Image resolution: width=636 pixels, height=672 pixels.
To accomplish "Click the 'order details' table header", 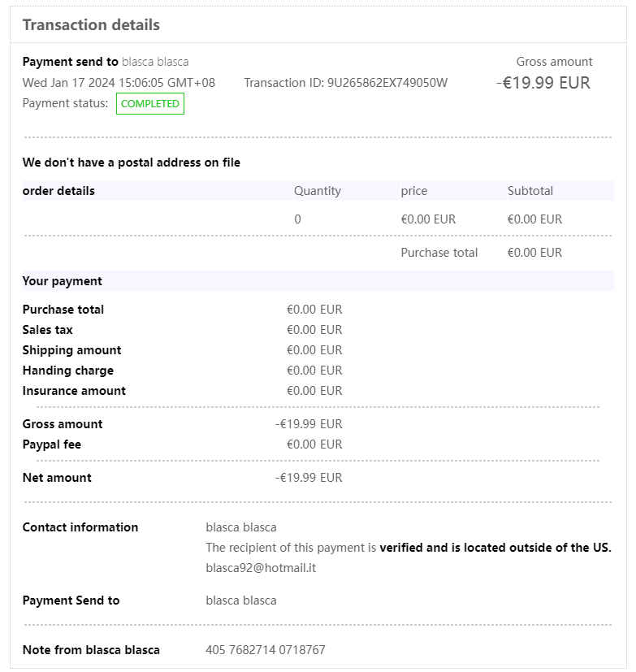I will click(58, 191).
